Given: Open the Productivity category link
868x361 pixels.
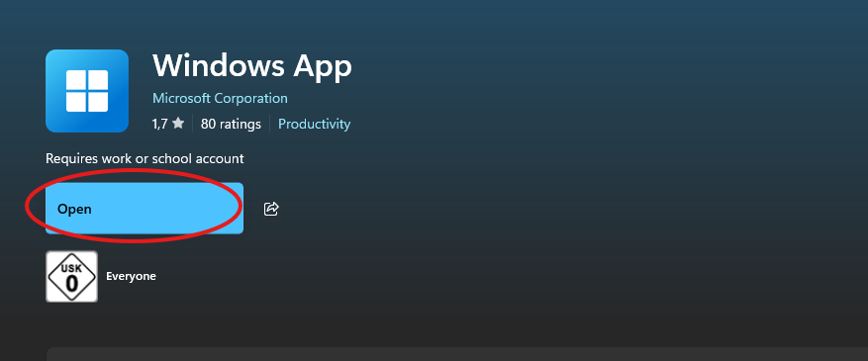Looking at the screenshot, I should click(x=314, y=124).
